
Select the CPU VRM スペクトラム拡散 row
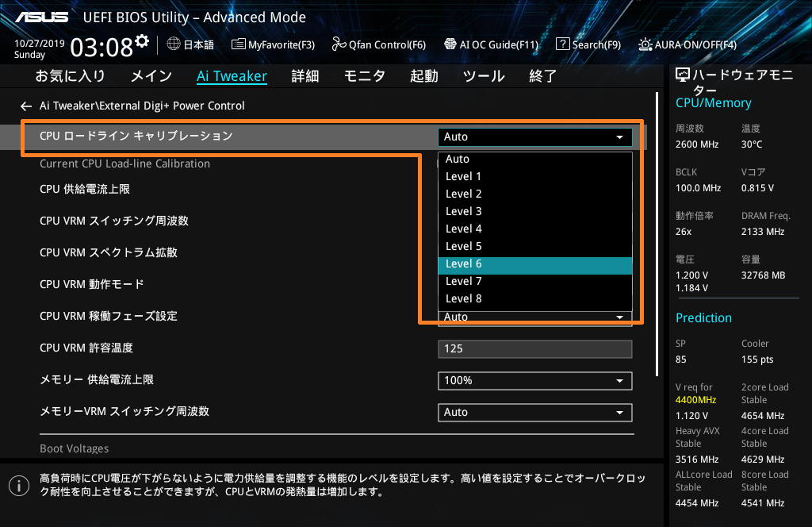[108, 252]
